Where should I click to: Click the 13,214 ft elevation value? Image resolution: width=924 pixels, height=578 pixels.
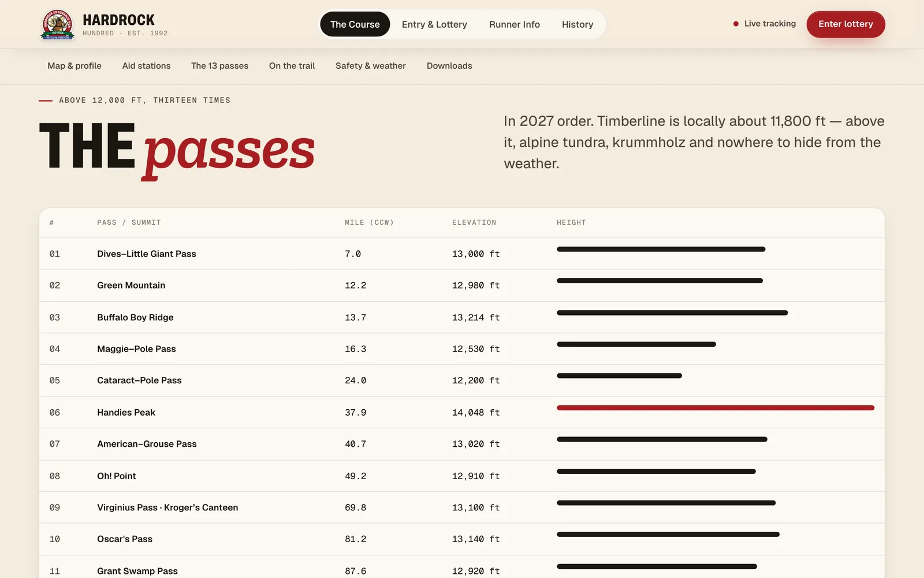pos(476,317)
